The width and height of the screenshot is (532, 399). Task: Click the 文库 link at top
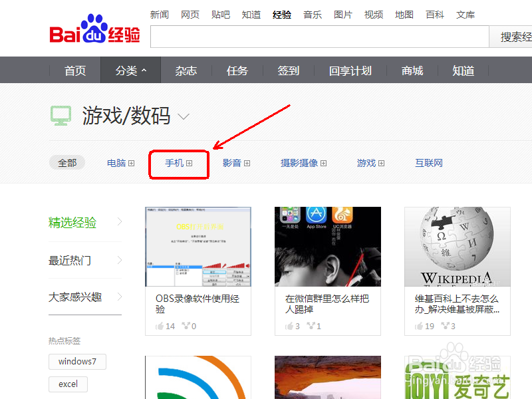click(465, 15)
